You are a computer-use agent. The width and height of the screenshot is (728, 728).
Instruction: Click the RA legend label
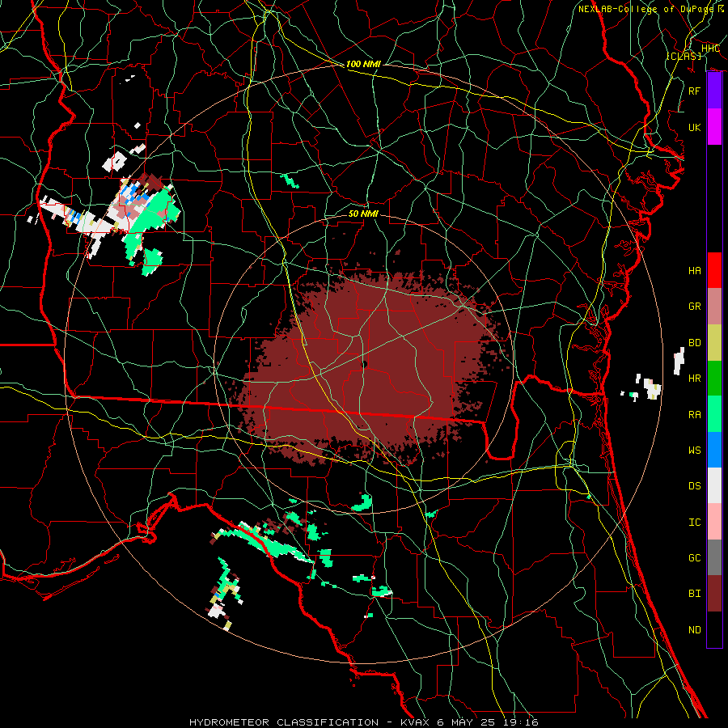[694, 414]
